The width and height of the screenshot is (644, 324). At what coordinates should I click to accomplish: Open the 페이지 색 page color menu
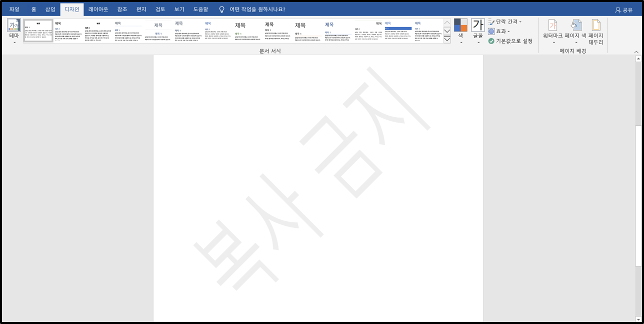(x=575, y=32)
